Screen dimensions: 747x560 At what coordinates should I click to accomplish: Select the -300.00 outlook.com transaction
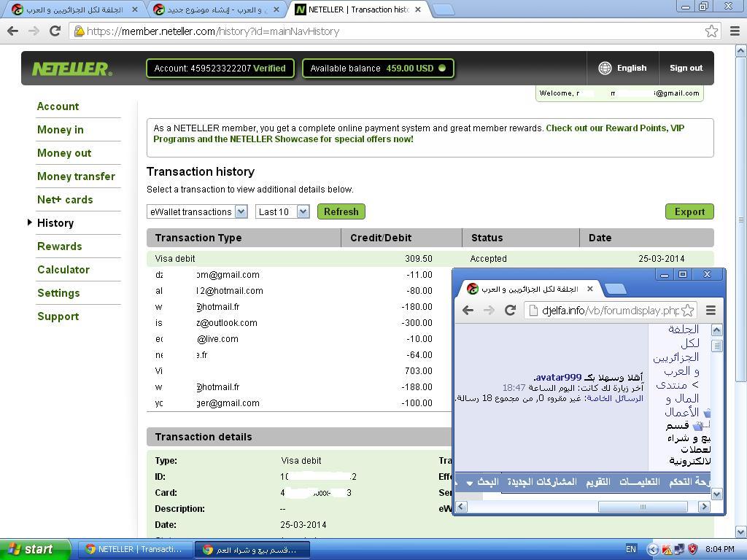(299, 323)
